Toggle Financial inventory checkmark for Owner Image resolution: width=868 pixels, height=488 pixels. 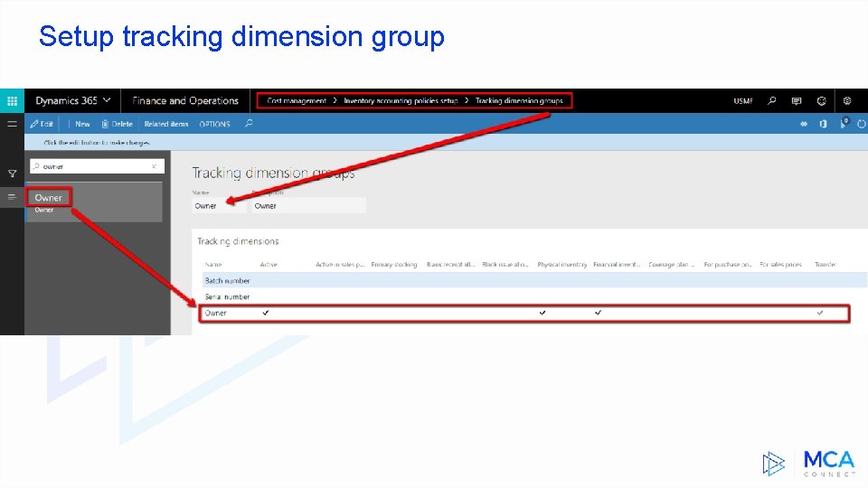[598, 313]
